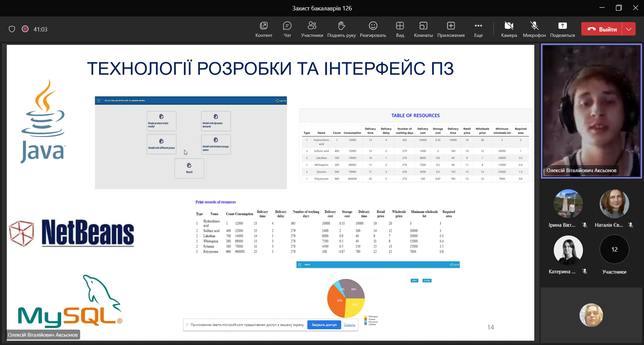Image resolution: width=644 pixels, height=345 pixels.
Task: Turn on the Камера
Action: pos(509,29)
